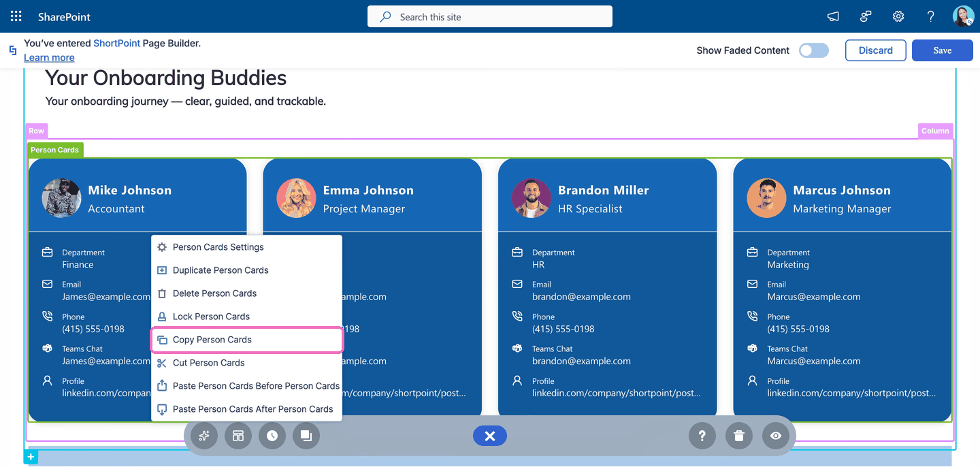
Task: Click the Discard button
Action: coord(876,50)
